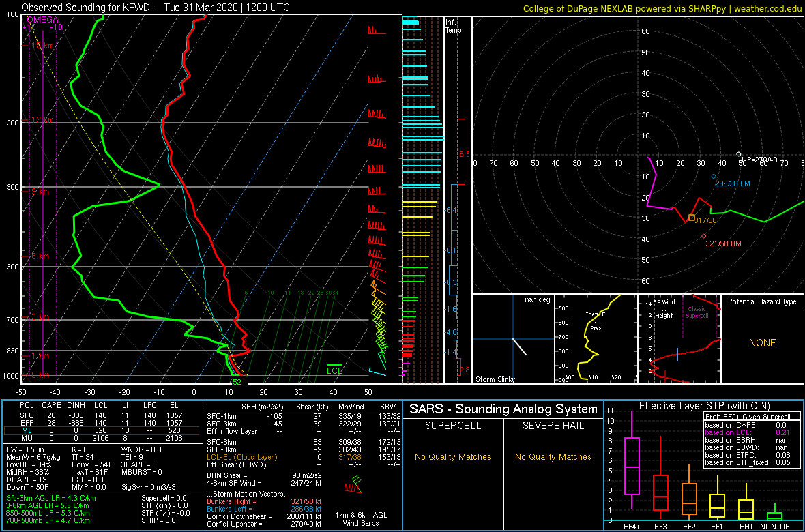Screen dimensions: 805x532
Task: Click 'No Quality Matches' under SUPERCELL
Action: pyautogui.click(x=453, y=456)
